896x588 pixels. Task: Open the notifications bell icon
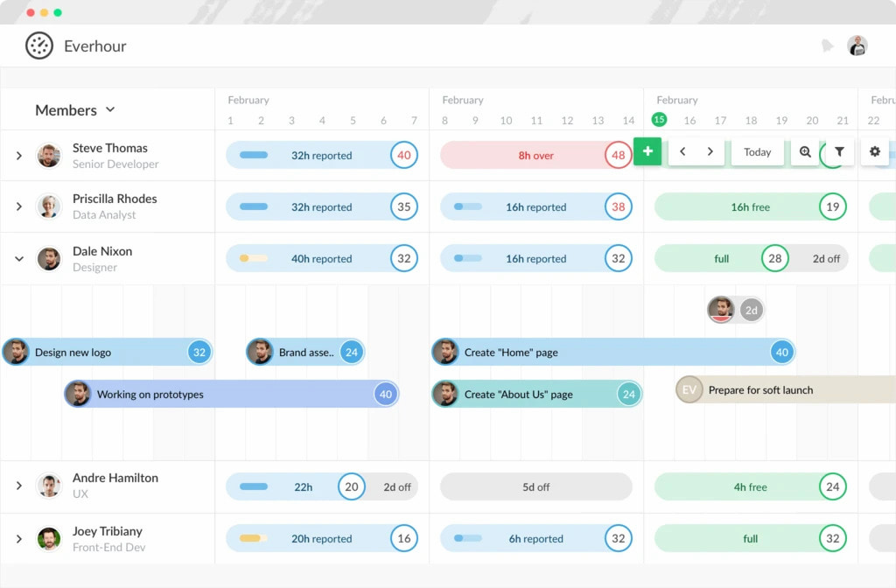pyautogui.click(x=827, y=45)
